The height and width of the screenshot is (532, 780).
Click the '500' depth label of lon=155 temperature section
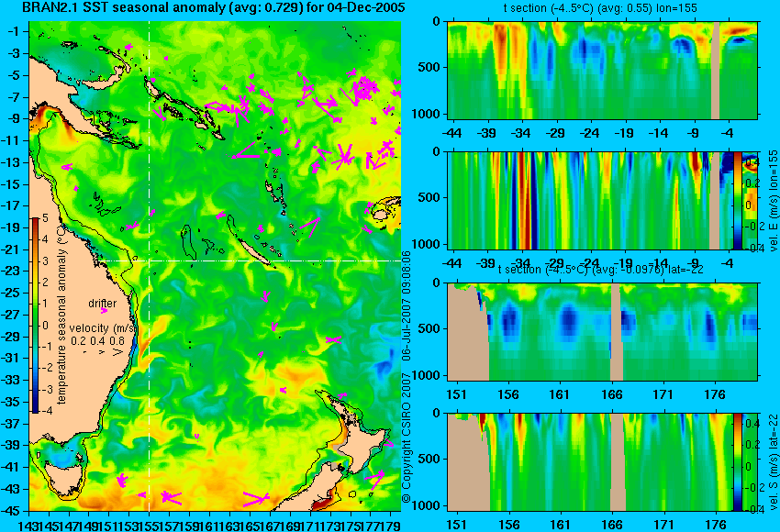429,67
